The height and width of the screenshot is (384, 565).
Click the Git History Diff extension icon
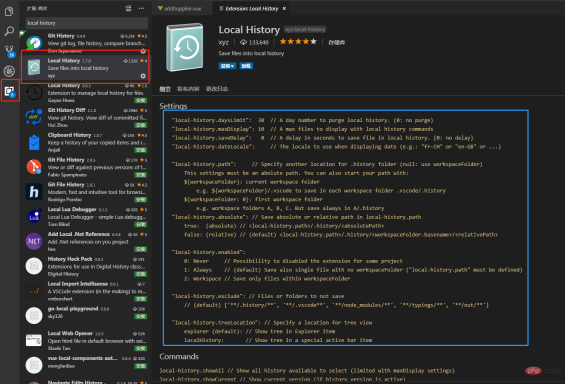(34, 117)
